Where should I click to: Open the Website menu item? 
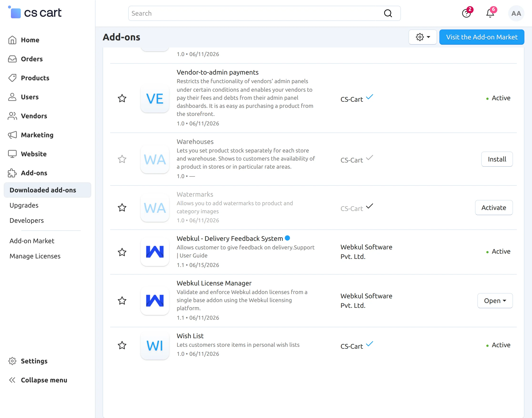[x=34, y=154]
